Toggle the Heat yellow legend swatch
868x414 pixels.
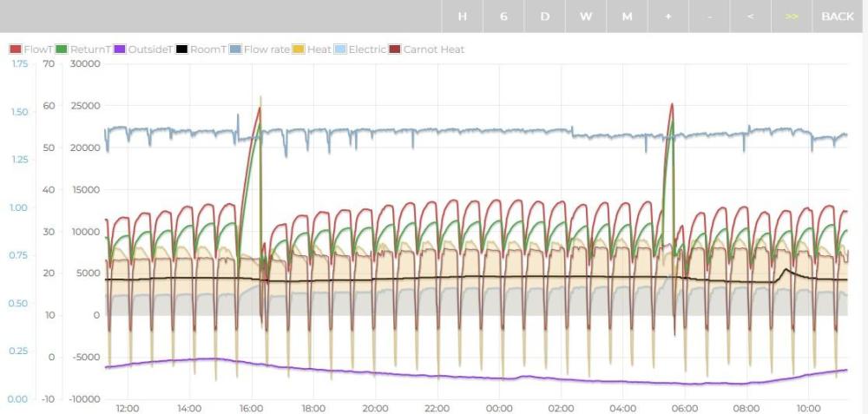(299, 49)
